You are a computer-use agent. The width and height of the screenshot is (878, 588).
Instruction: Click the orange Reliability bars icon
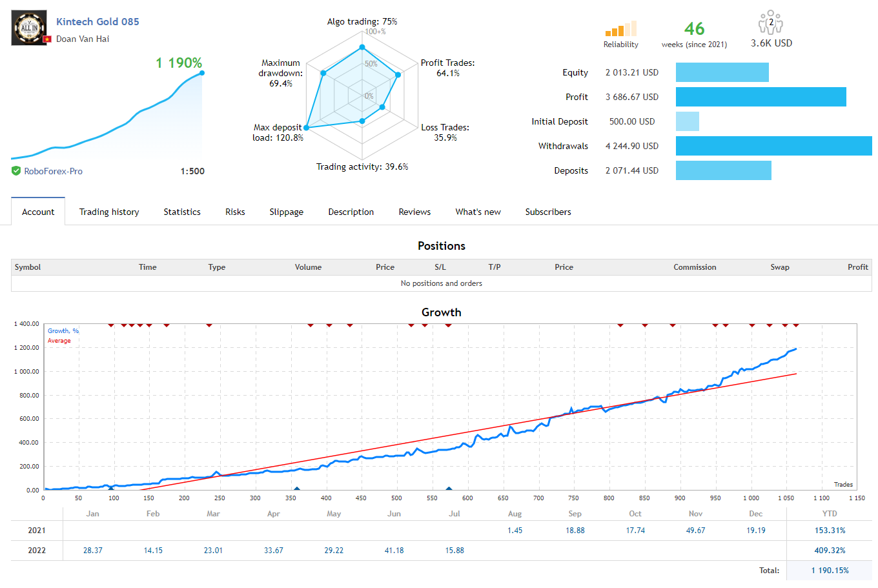[621, 28]
